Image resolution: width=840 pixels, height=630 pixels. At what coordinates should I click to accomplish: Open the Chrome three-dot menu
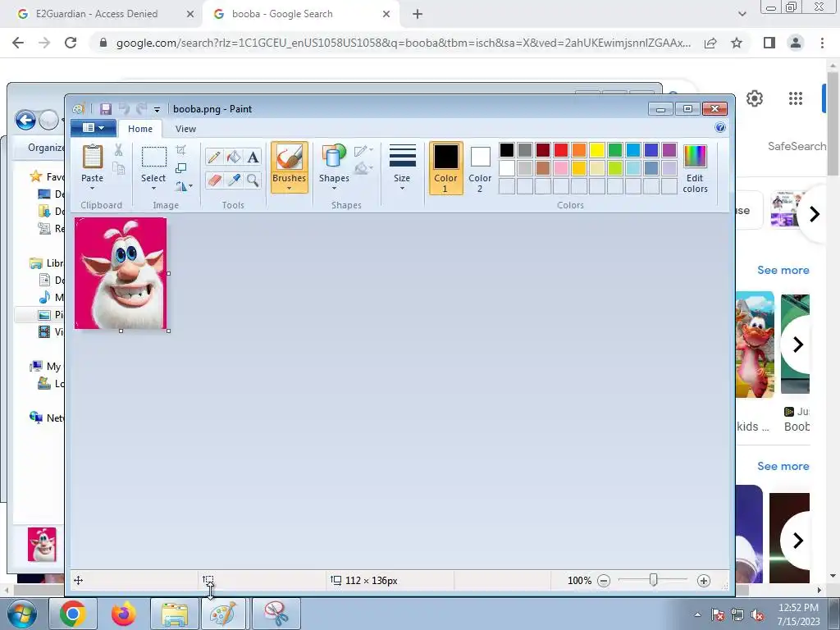[x=822, y=43]
